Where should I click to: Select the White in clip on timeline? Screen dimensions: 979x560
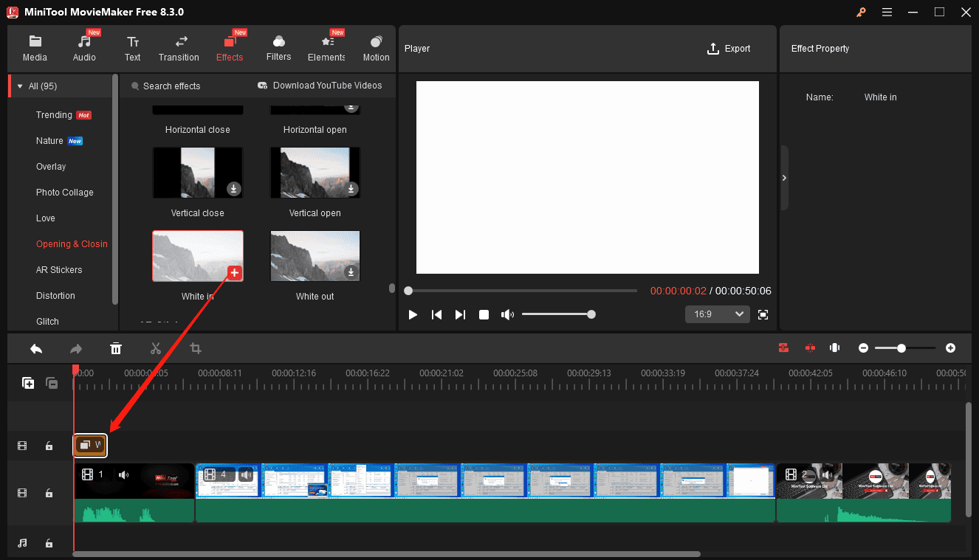click(x=90, y=445)
